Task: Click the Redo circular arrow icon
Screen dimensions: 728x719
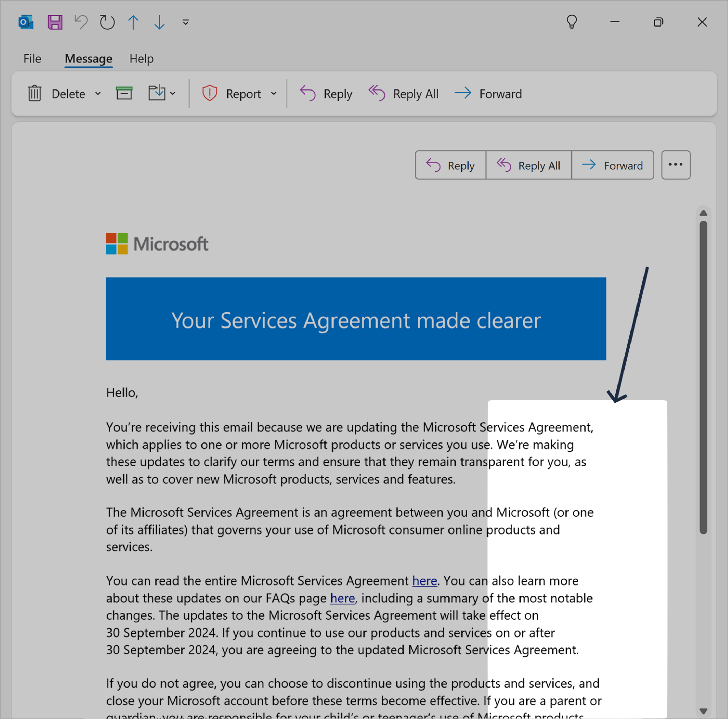Action: point(107,22)
